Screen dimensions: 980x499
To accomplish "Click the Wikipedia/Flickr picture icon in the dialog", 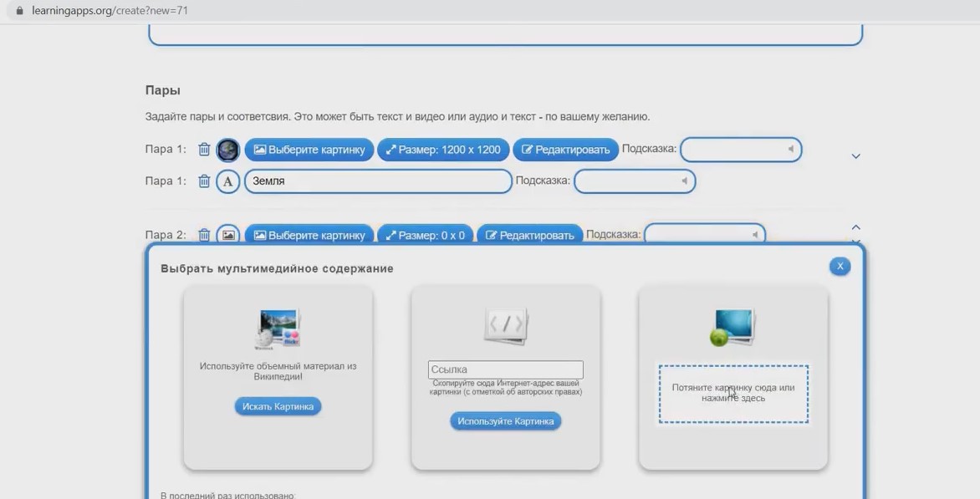I will (x=278, y=328).
